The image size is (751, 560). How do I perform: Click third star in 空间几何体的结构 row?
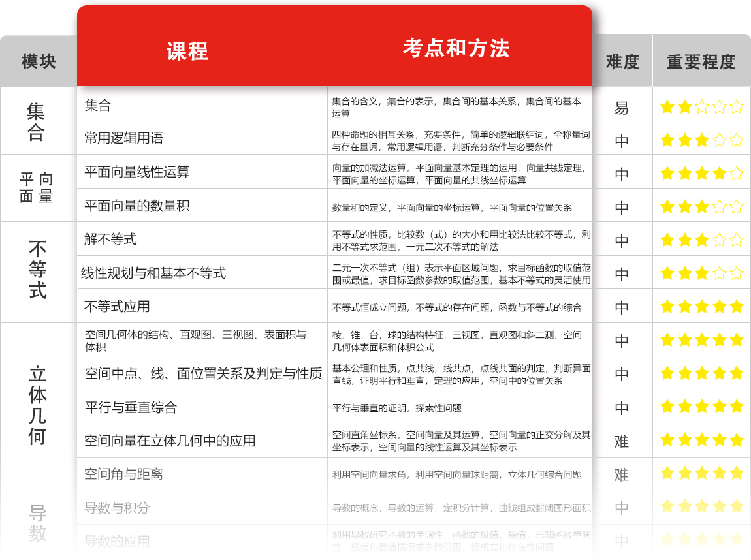[702, 340]
